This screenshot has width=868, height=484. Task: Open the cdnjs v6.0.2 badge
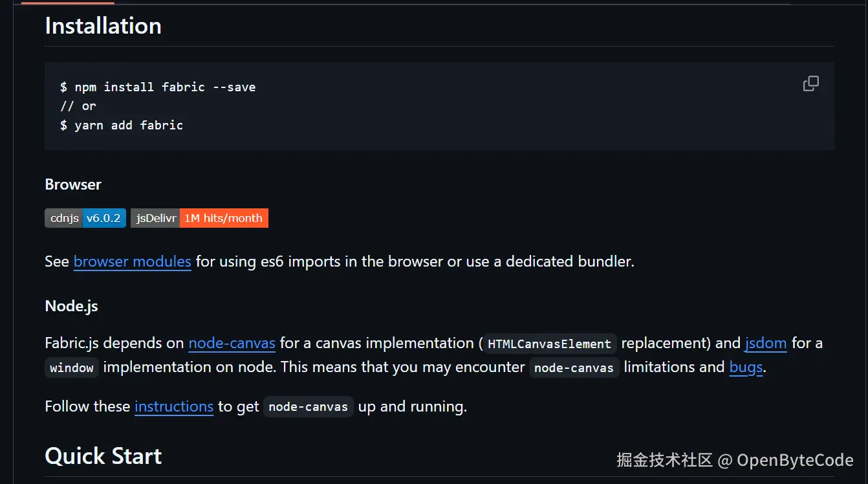click(x=85, y=218)
